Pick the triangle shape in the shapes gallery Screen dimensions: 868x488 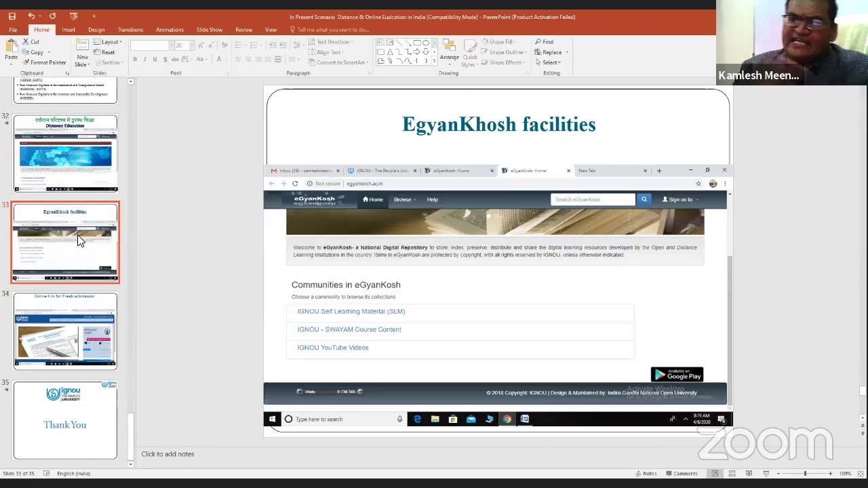(390, 52)
